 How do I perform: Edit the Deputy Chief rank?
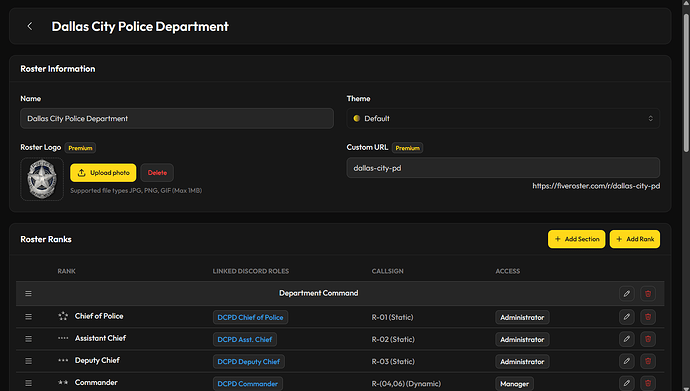pos(627,361)
